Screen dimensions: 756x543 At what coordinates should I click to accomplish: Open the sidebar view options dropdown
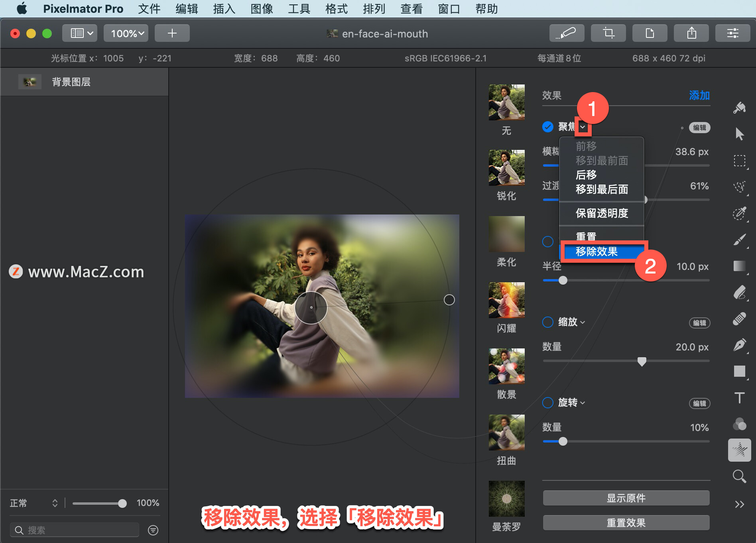80,33
